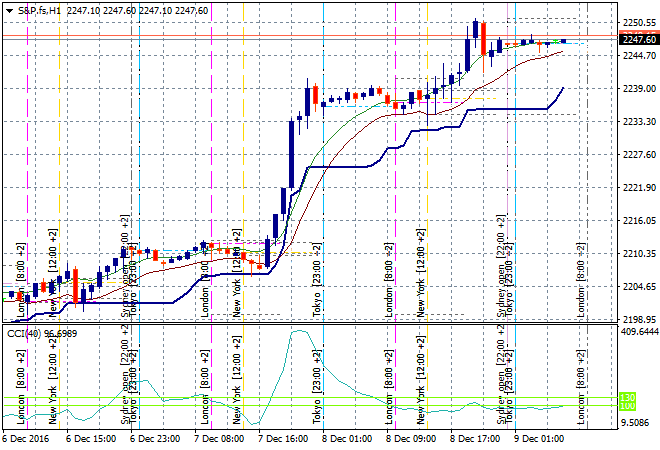Viewport: 660px width, 450px height.
Task: Select the thick blue stepped indicator line
Action: (340, 168)
